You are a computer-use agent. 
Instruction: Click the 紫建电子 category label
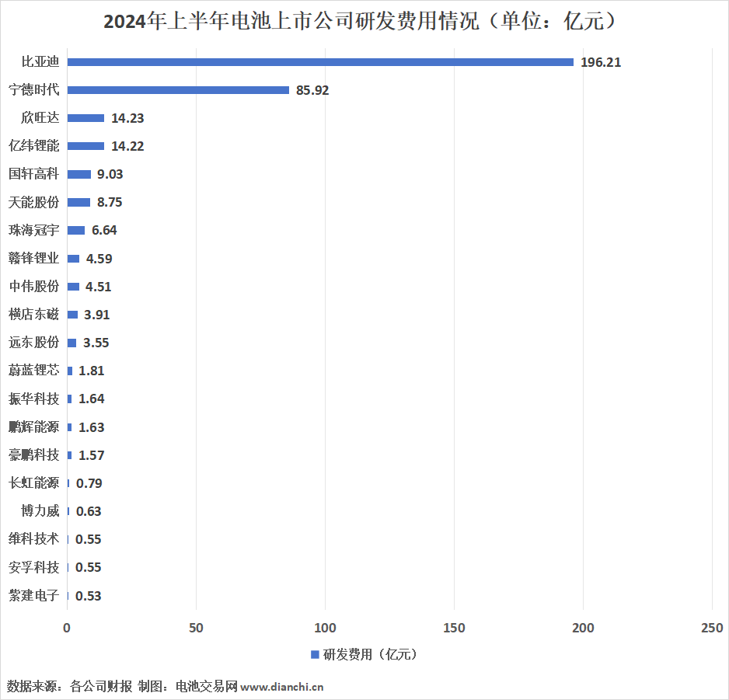[34, 595]
